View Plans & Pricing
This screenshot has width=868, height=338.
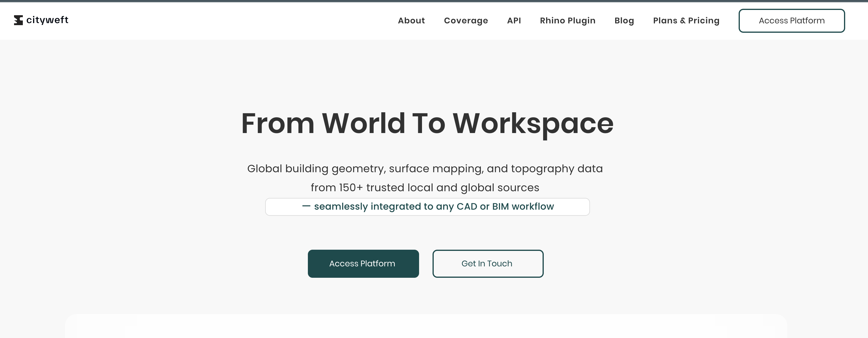pos(686,21)
